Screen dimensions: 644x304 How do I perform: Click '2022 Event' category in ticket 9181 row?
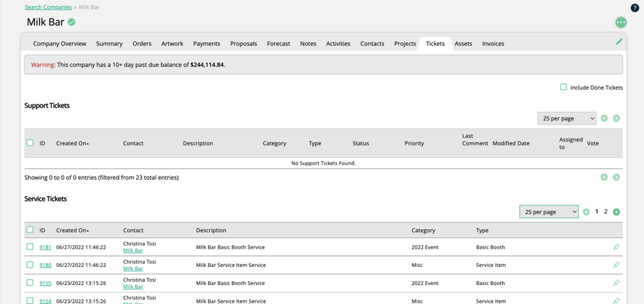point(425,247)
